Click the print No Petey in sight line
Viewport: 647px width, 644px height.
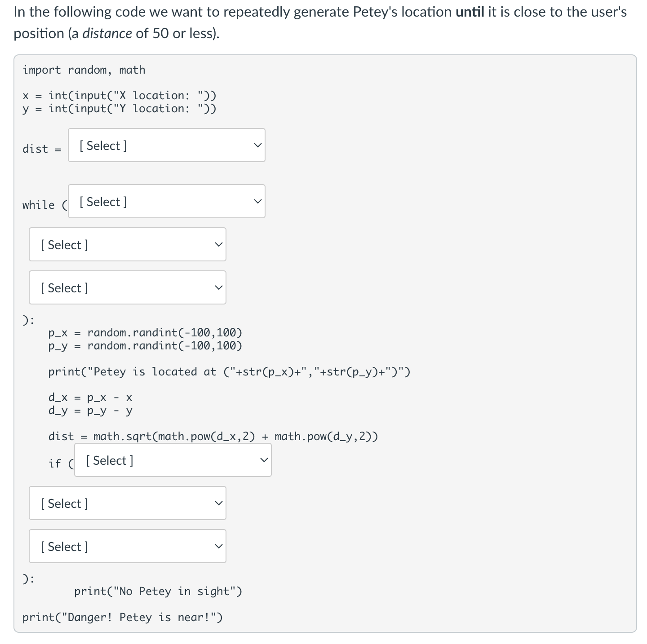click(x=158, y=591)
